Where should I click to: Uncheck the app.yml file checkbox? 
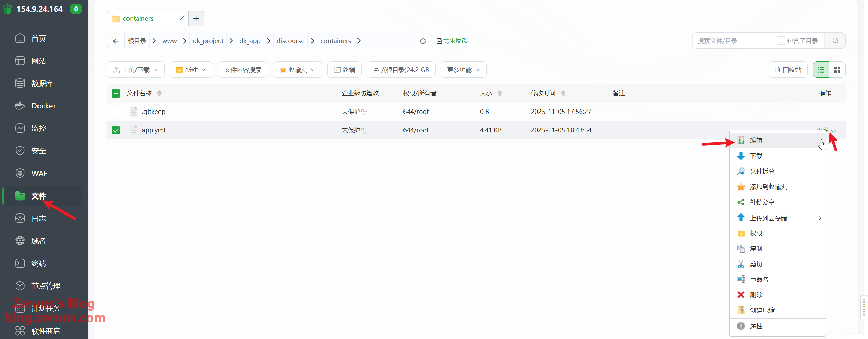pos(116,130)
